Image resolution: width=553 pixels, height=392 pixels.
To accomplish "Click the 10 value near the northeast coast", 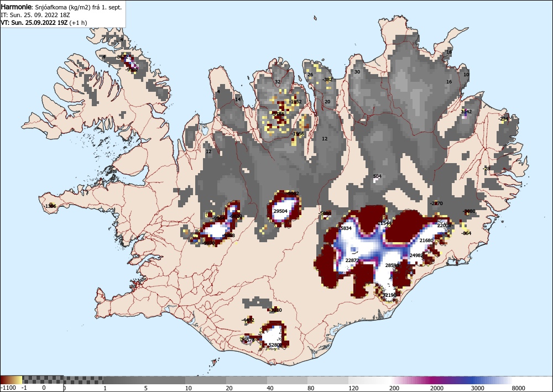I will tap(466, 75).
